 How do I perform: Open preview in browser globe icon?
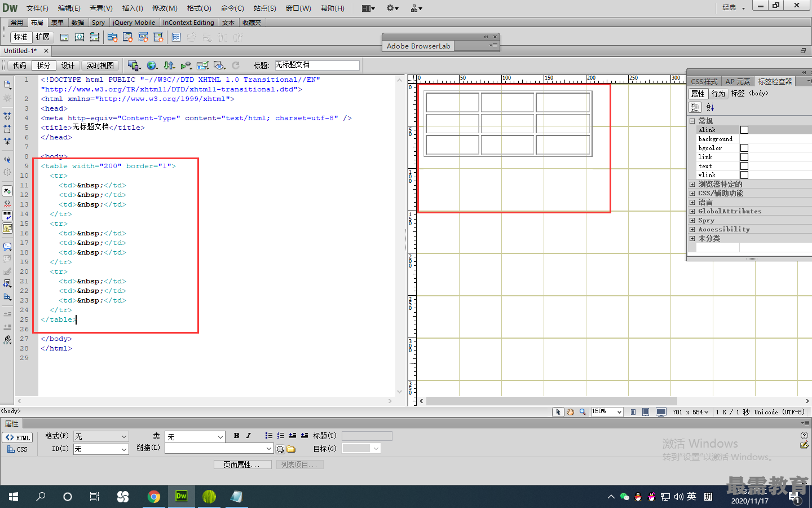tap(152, 65)
